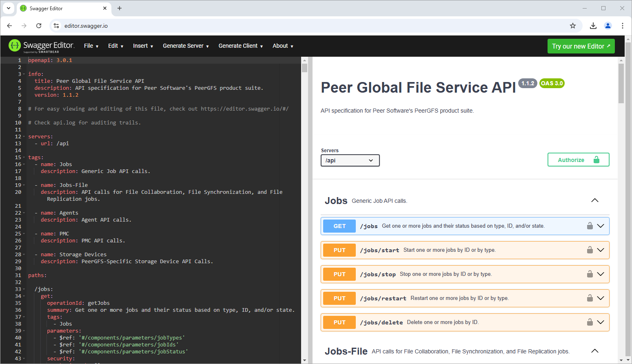The width and height of the screenshot is (632, 364).
Task: Open the Servers /api dropdown
Action: [350, 160]
